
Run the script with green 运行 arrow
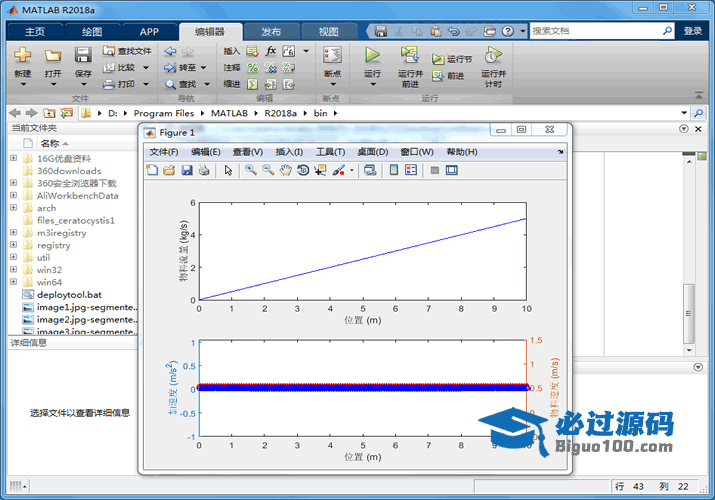coord(373,56)
